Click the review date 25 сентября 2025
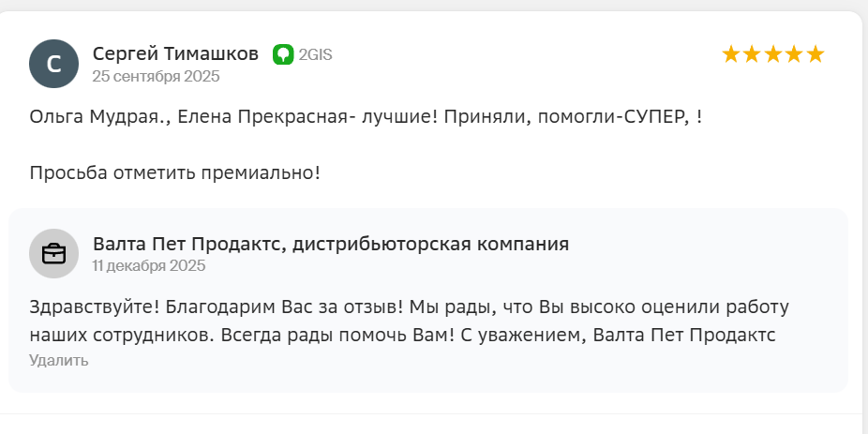The image size is (868, 434). [x=156, y=76]
